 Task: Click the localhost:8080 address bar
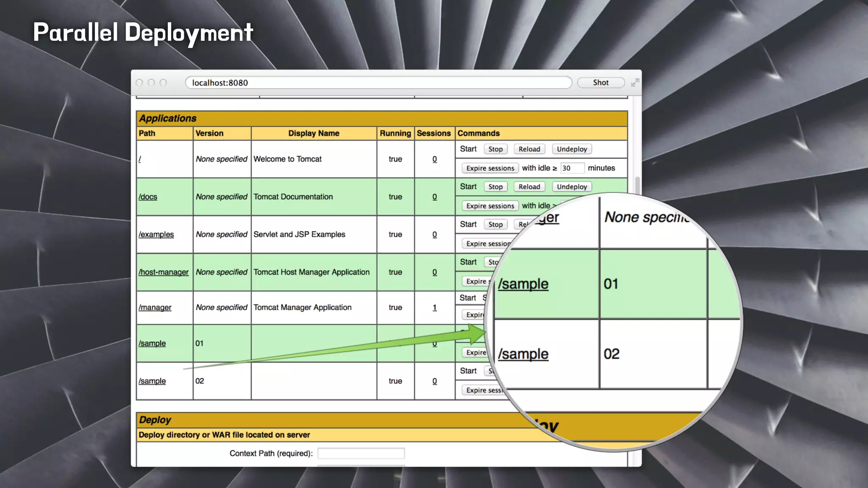click(378, 83)
